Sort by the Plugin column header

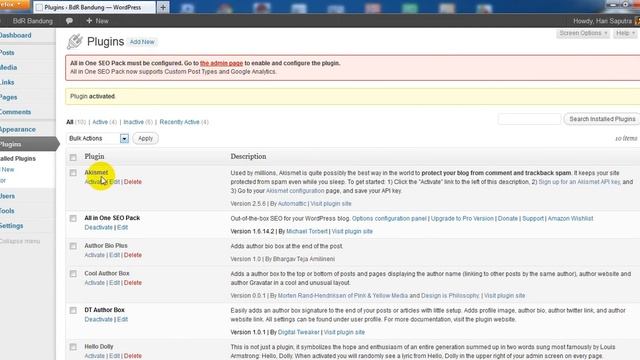pos(94,157)
